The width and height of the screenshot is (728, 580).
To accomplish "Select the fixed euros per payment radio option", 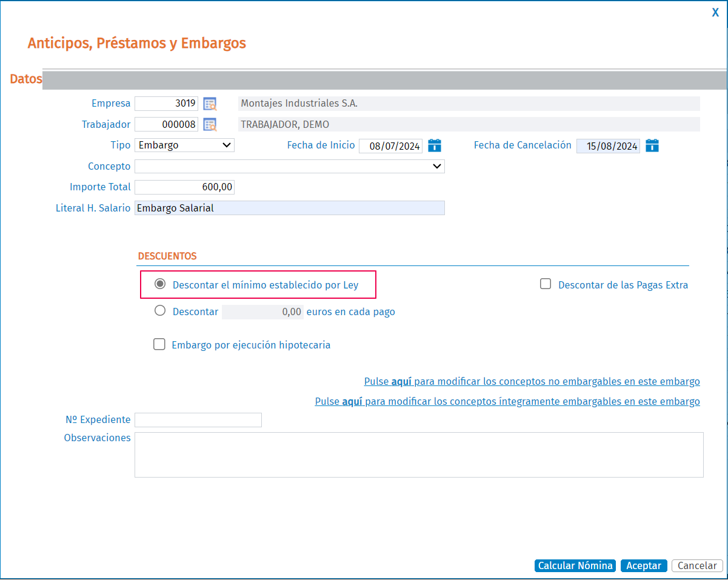I will pyautogui.click(x=160, y=311).
